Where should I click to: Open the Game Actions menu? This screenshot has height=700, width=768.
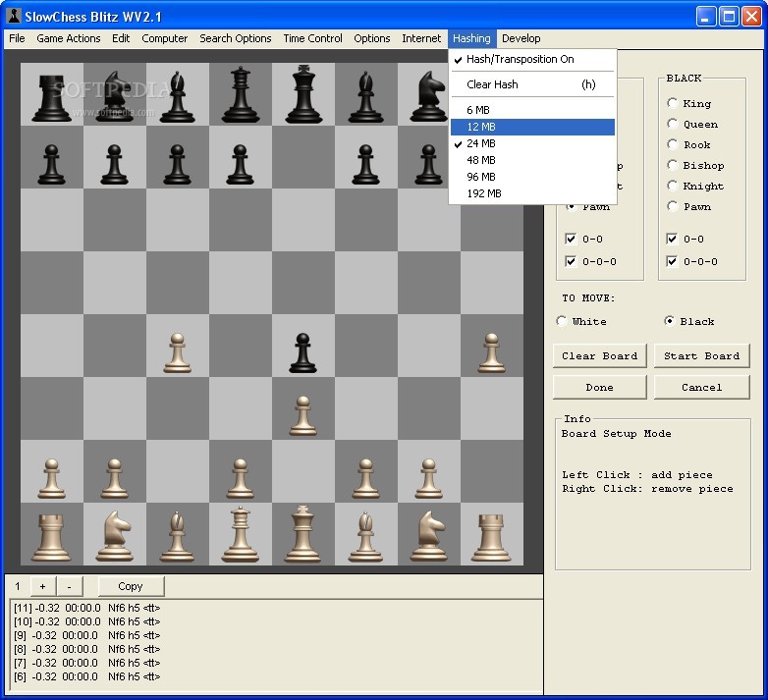69,38
